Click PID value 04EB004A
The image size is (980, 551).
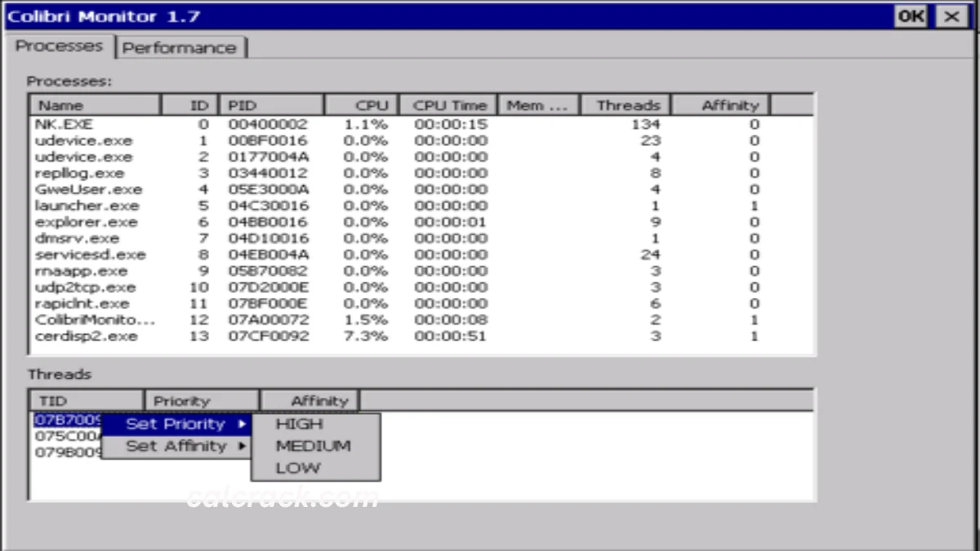coord(268,255)
